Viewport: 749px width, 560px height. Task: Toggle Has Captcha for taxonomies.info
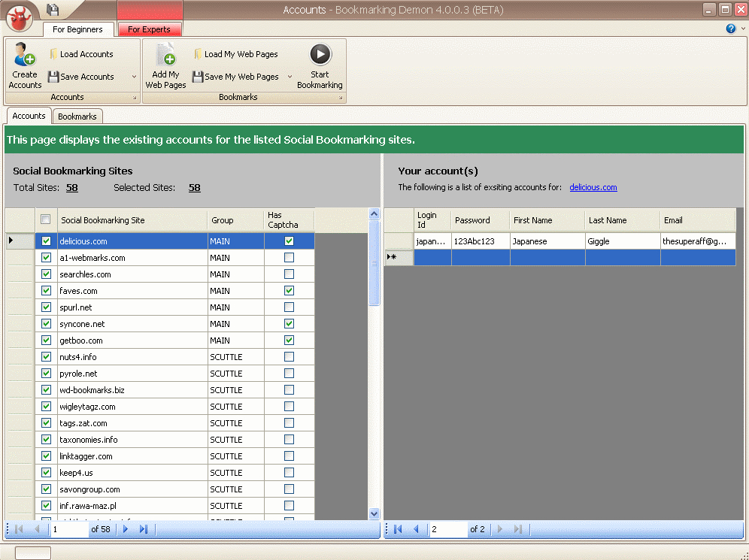tap(289, 439)
